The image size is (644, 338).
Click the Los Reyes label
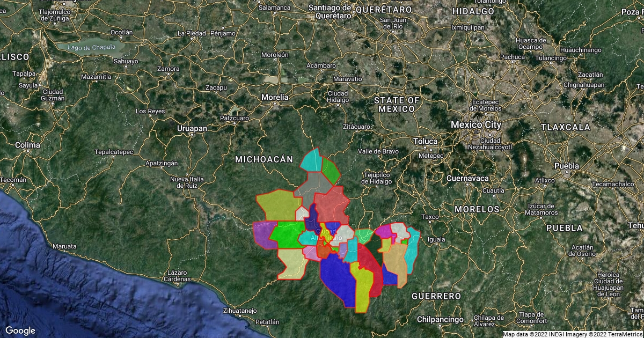(150, 111)
